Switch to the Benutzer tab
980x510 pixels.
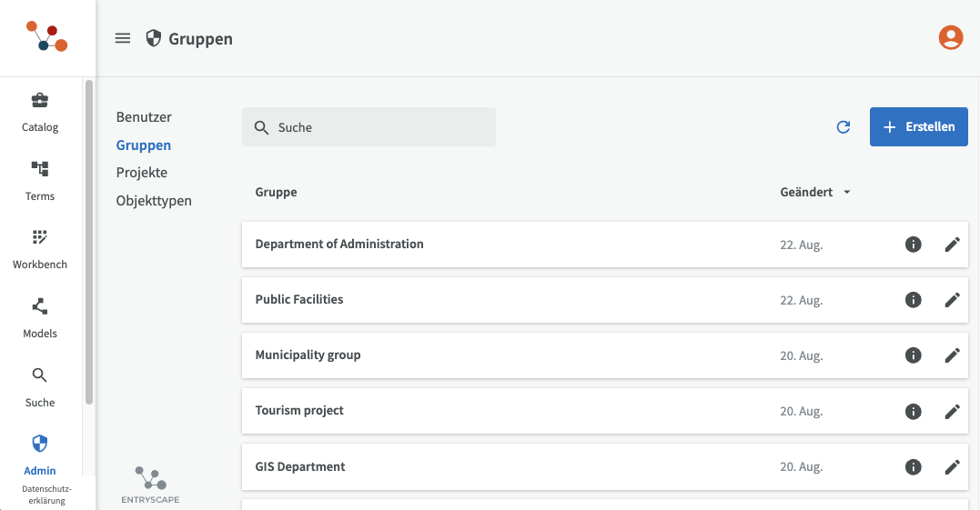pos(144,117)
